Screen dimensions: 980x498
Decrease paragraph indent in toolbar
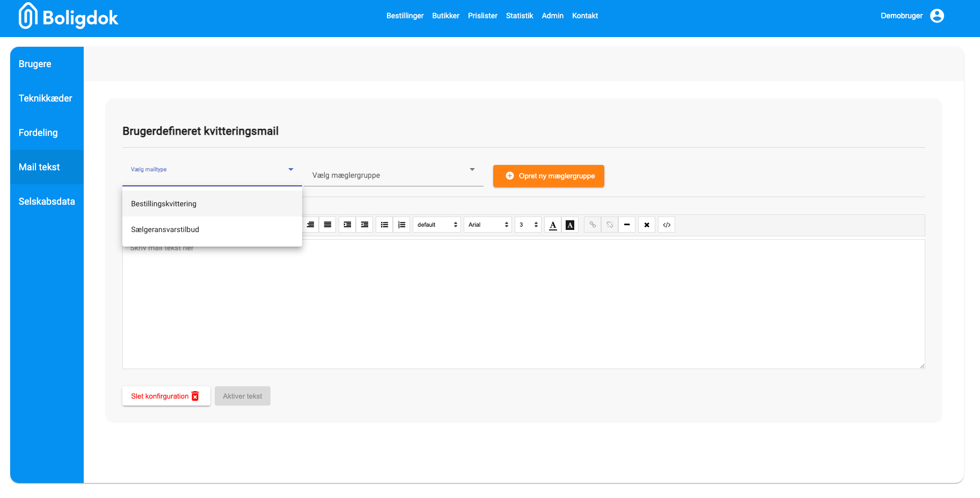tap(364, 225)
